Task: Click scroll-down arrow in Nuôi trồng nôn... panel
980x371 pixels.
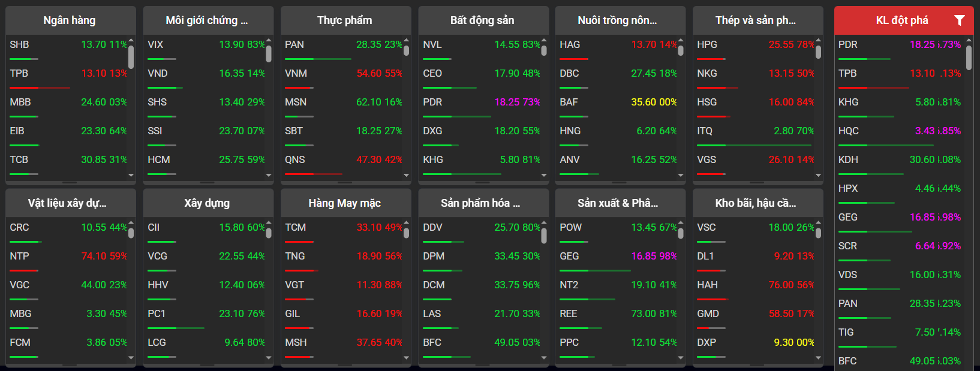Action: coord(681,175)
